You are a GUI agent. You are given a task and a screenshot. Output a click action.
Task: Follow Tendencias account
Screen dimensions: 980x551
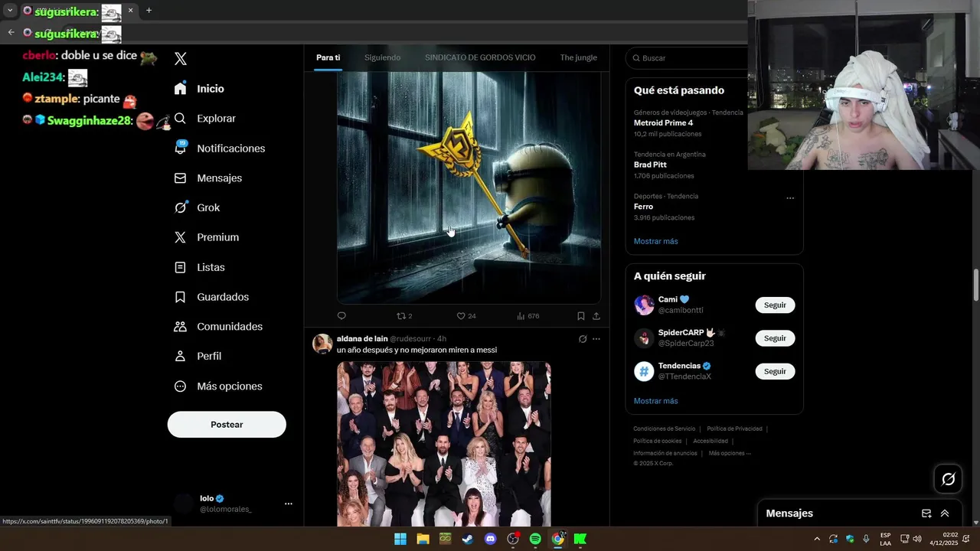click(775, 371)
